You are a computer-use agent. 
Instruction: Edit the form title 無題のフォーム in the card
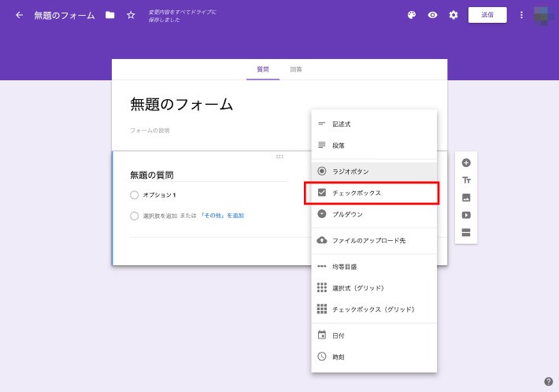pos(181,105)
